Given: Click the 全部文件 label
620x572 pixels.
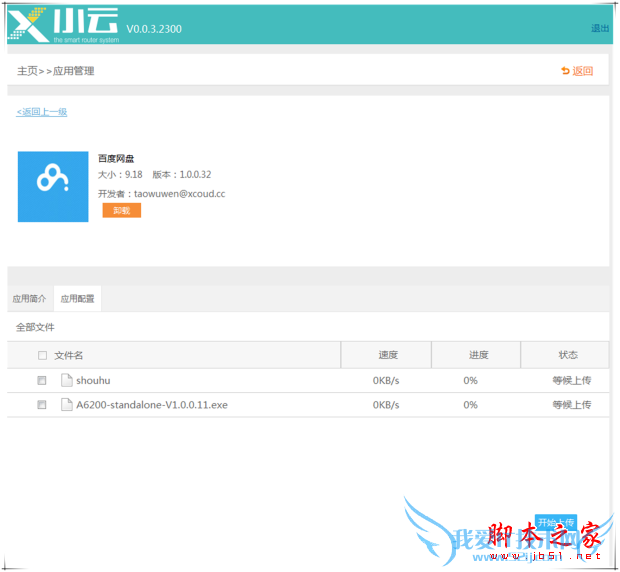Looking at the screenshot, I should (35, 327).
